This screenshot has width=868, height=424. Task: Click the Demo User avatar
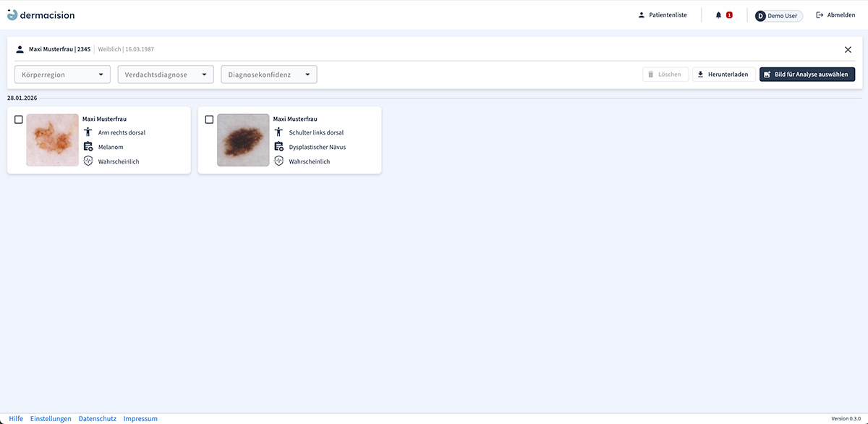(760, 16)
